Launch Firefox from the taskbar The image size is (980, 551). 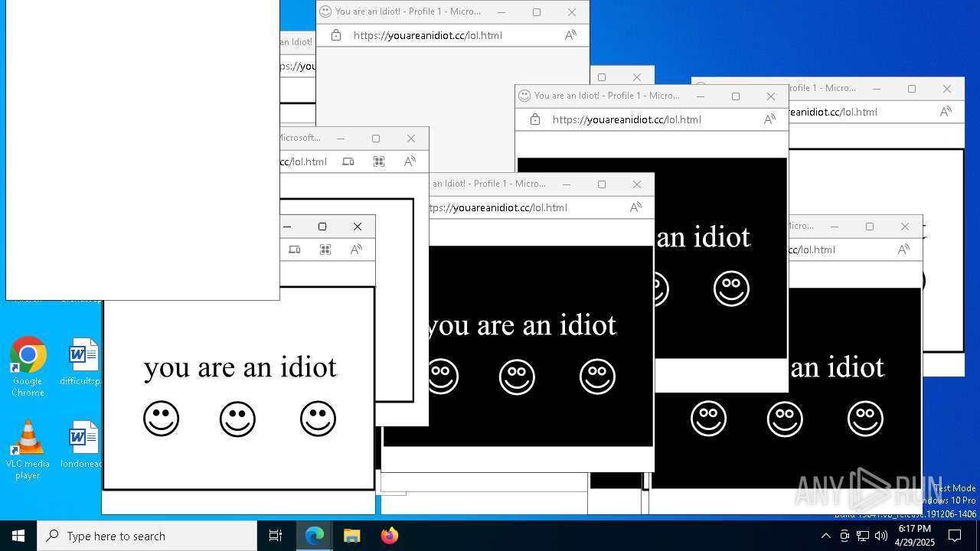tap(389, 536)
